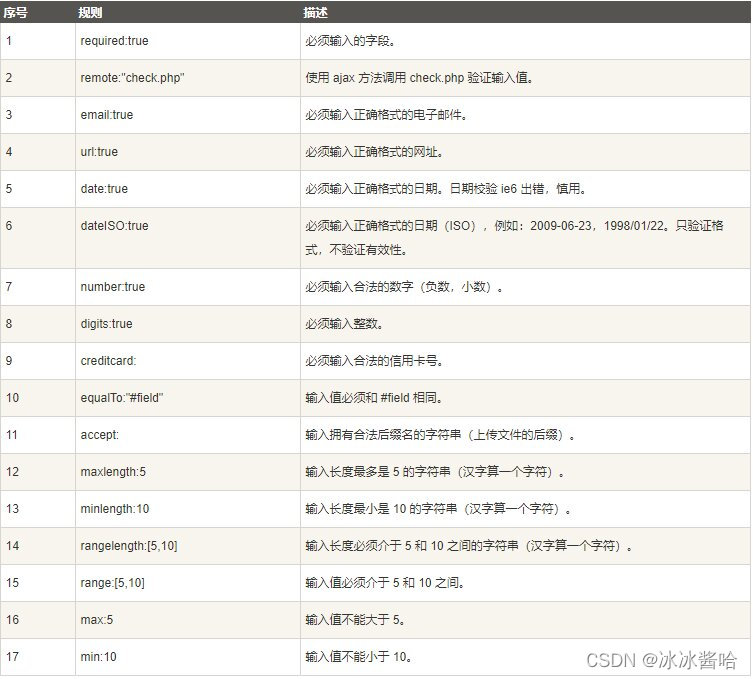Select description 输入值必须介于 5 和 10 之间。
This screenshot has width=753, height=679.
click(x=385, y=582)
